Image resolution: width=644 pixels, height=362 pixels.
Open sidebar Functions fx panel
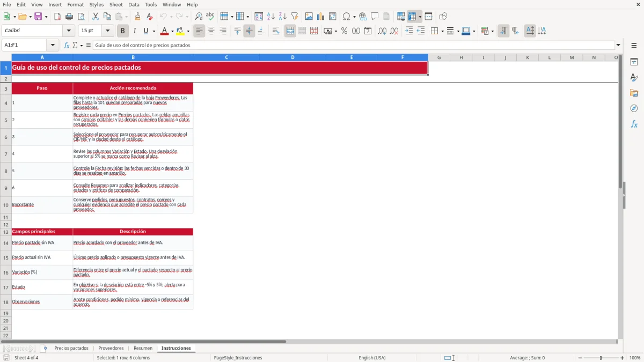coord(634,124)
